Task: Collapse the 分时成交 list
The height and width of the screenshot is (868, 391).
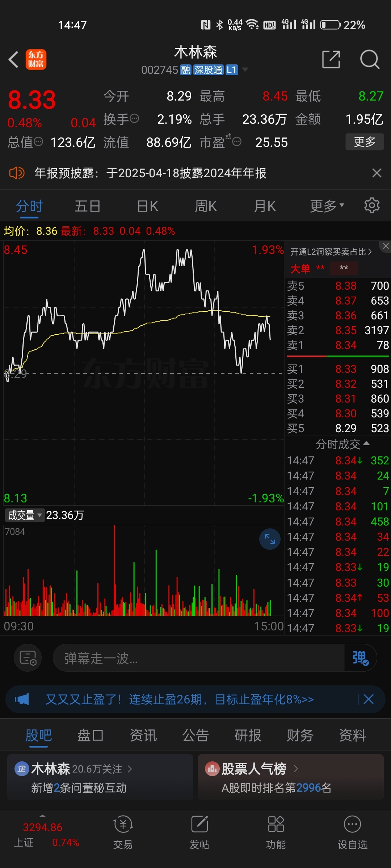Action: click(342, 444)
